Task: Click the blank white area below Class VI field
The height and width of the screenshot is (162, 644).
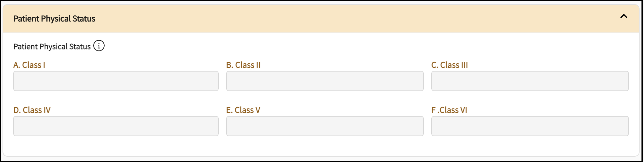Action: (530, 146)
